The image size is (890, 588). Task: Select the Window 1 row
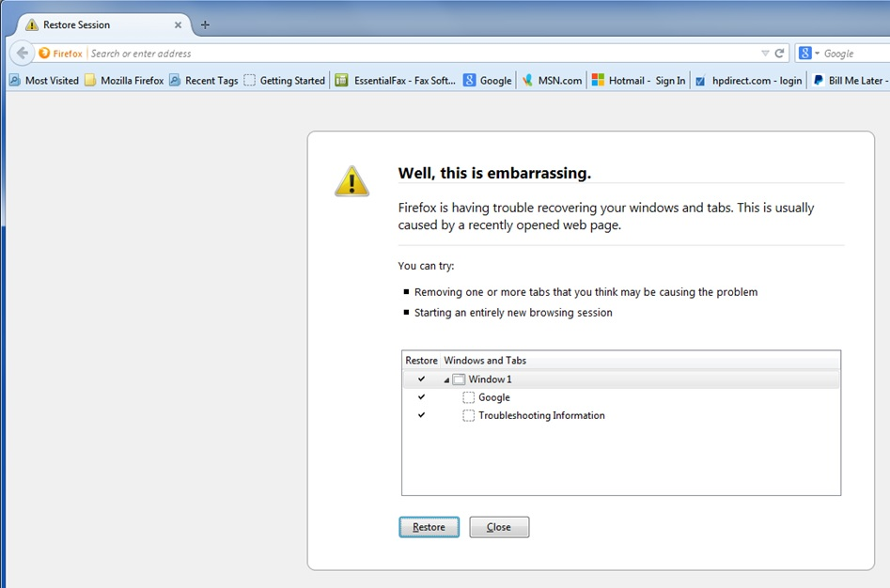[x=621, y=379]
